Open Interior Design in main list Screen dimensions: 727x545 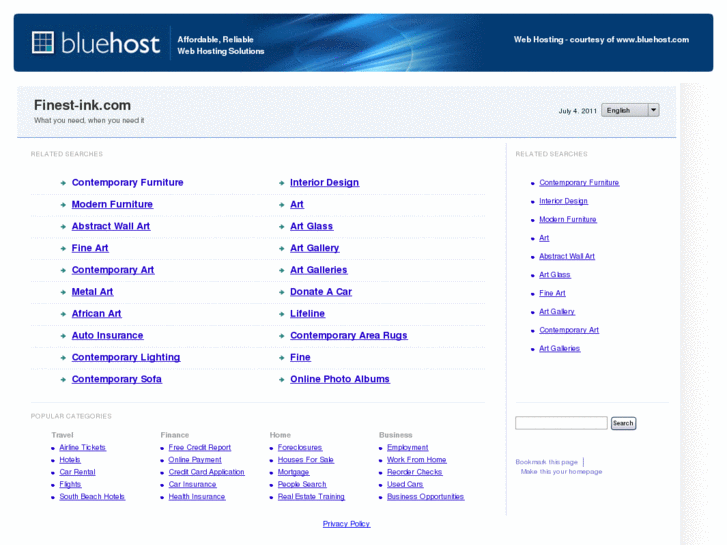coord(325,182)
